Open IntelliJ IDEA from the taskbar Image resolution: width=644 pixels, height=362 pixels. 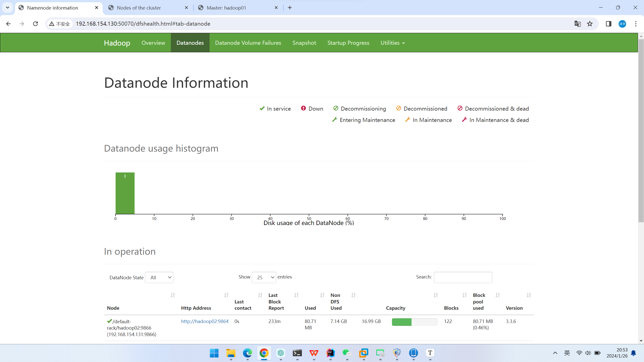330,353
